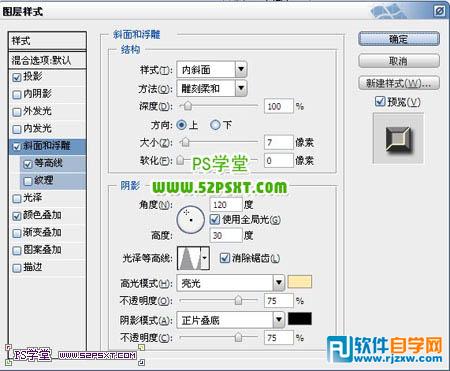Click the black shadow color swatch
Screen dimensions: 450x371
(300, 319)
